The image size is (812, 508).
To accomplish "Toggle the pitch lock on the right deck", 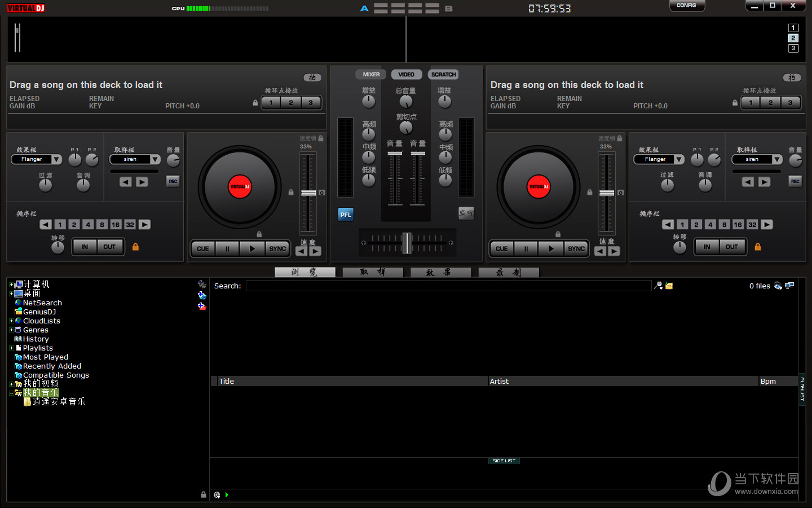I will (x=734, y=103).
